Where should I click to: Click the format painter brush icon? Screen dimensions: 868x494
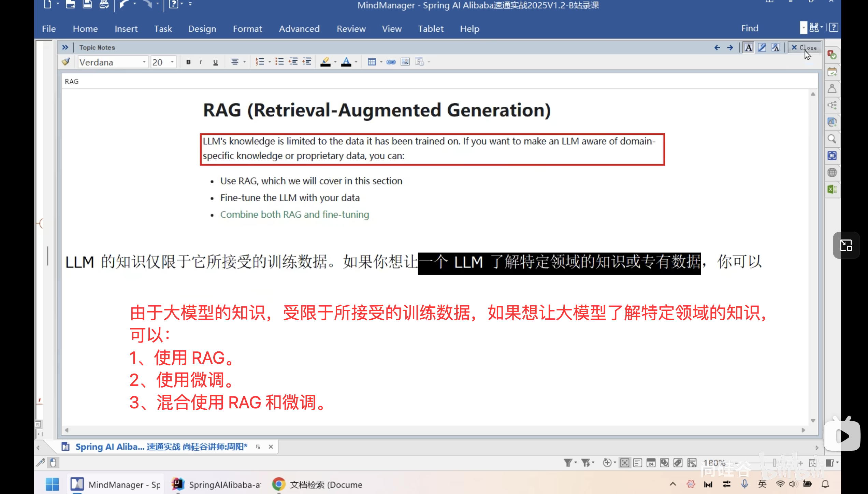coord(66,62)
